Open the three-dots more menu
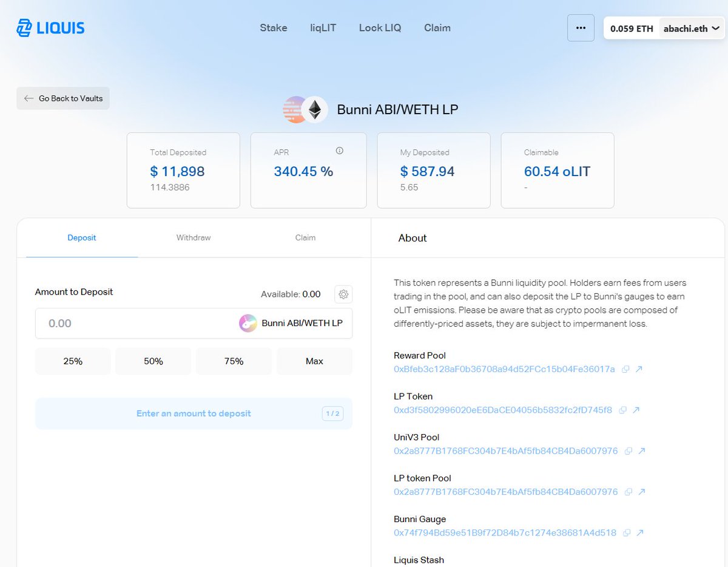The height and width of the screenshot is (567, 728). coord(581,28)
